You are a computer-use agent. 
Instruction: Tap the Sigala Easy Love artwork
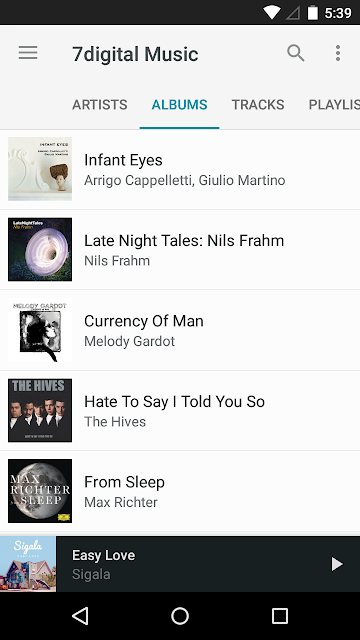(28, 564)
